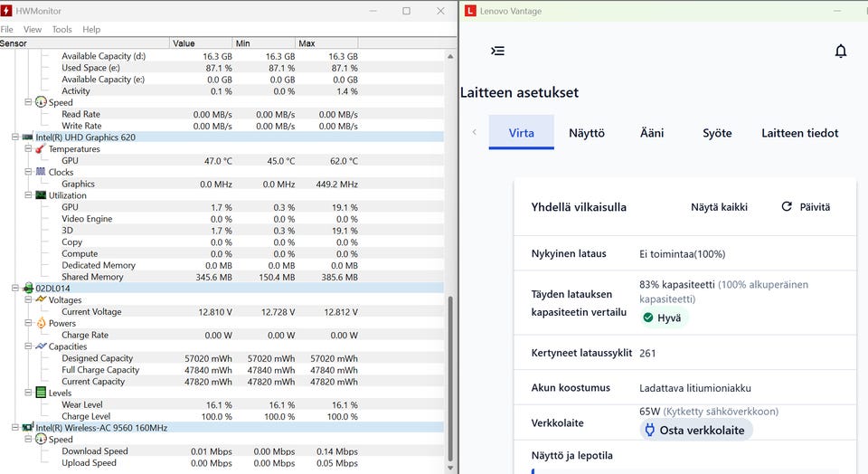This screenshot has width=868, height=474.
Task: Click the Speed gauge icon above Read Rate
Action: pos(41,102)
